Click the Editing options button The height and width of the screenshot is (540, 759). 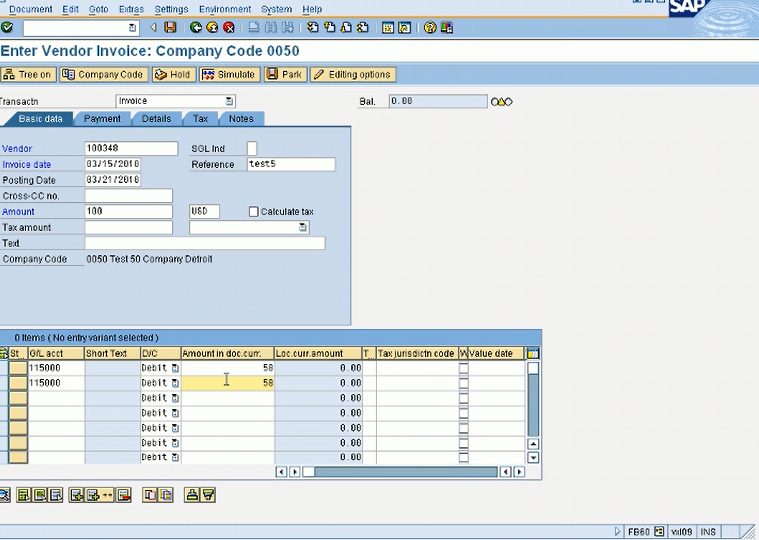(353, 75)
